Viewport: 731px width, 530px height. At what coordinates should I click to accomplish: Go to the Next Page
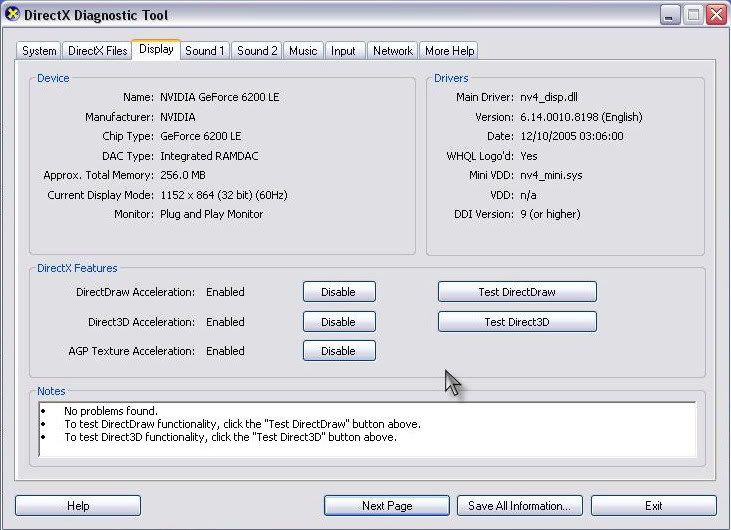(387, 506)
